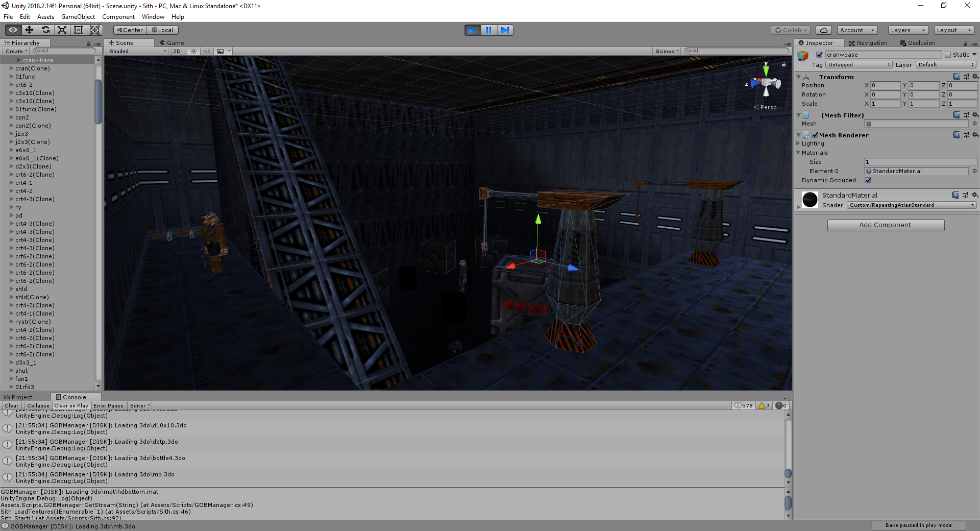Open Transform component gear menu
The image size is (980, 531).
tap(975, 77)
